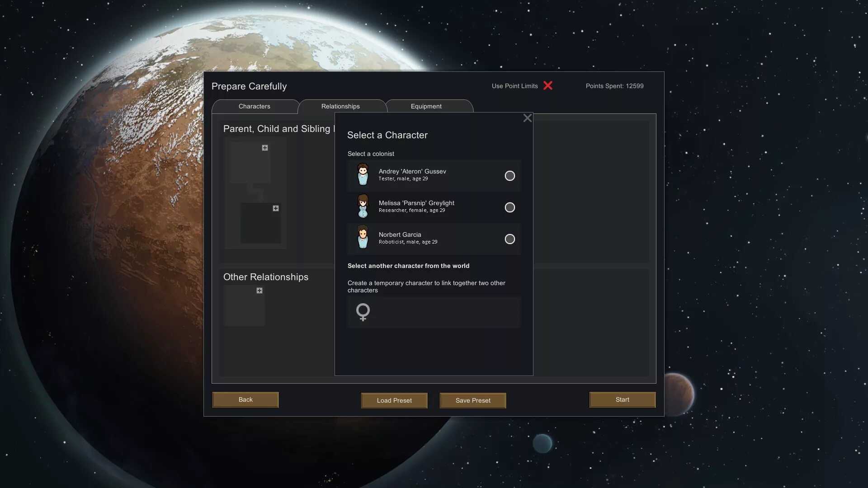Close the Select a Character dialog
The image size is (868, 488).
click(526, 118)
